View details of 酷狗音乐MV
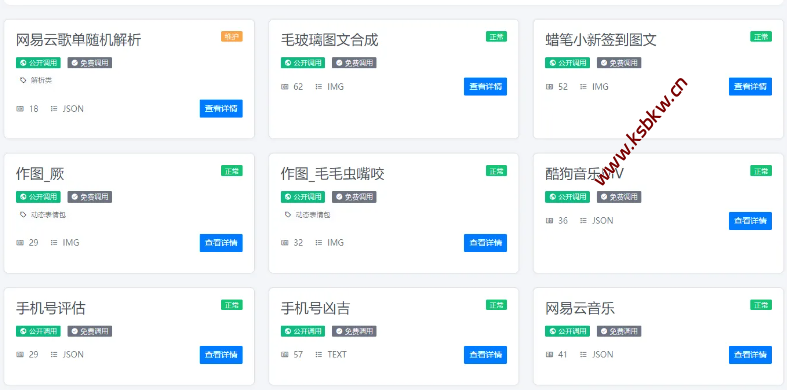Screen dimensions: 787x390 point(750,221)
